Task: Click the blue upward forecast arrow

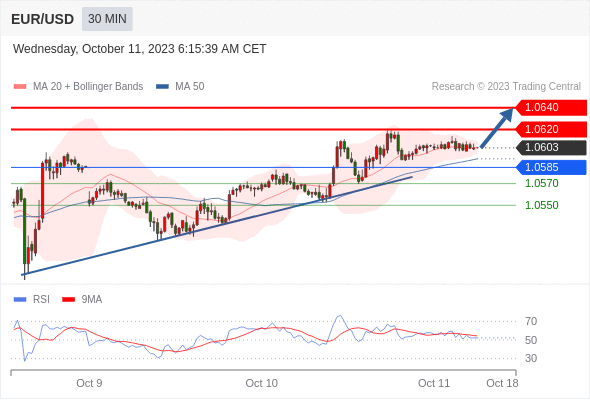Action: [x=497, y=128]
